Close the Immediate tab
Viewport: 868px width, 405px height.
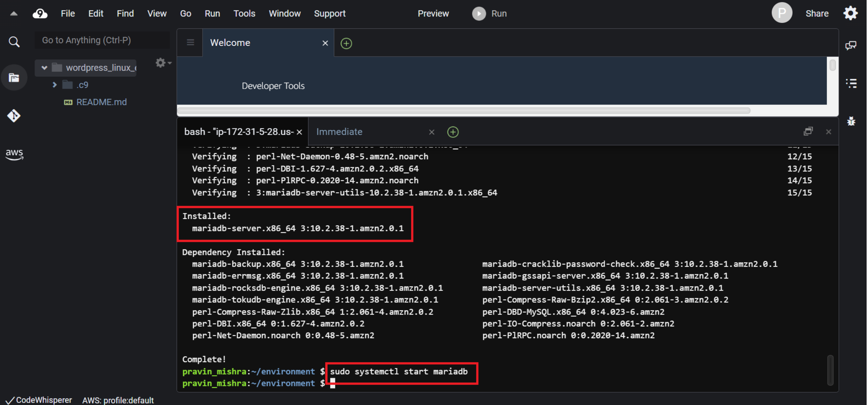pyautogui.click(x=432, y=132)
